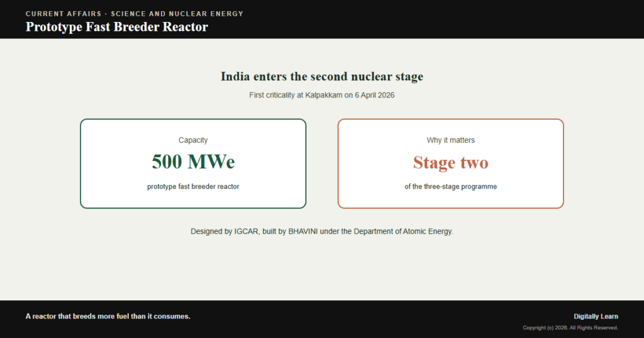
Task: Click the 'Copyright (c) 2026' notice
Action: pyautogui.click(x=570, y=328)
